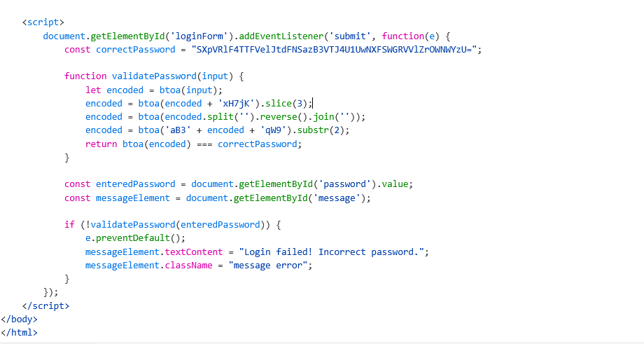Click the messageElement const declaration name
The width and height of the screenshot is (644, 344).
coord(133,198)
